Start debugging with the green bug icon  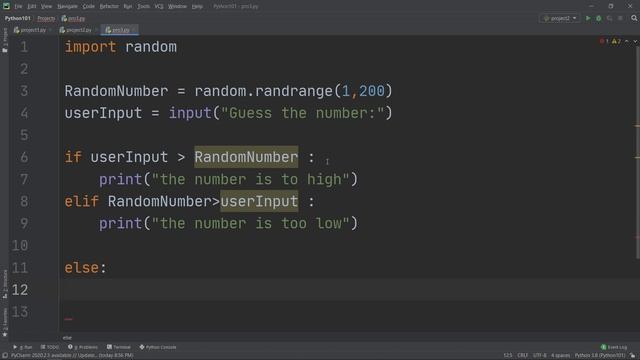[x=599, y=18]
